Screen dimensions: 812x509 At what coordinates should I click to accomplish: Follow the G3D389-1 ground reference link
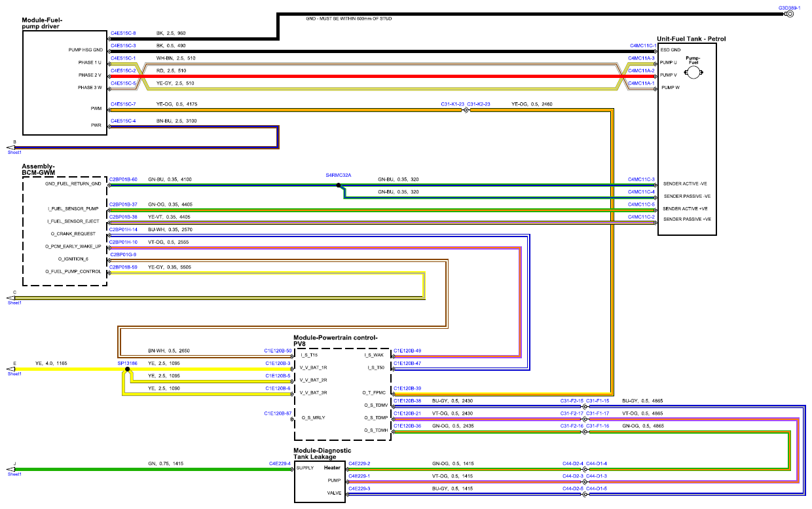tap(789, 7)
